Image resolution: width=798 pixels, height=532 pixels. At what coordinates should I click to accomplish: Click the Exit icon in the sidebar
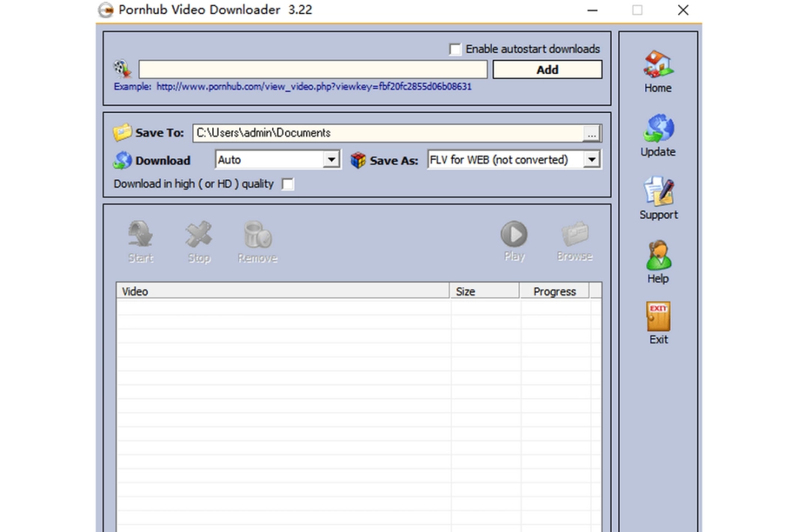click(x=658, y=321)
